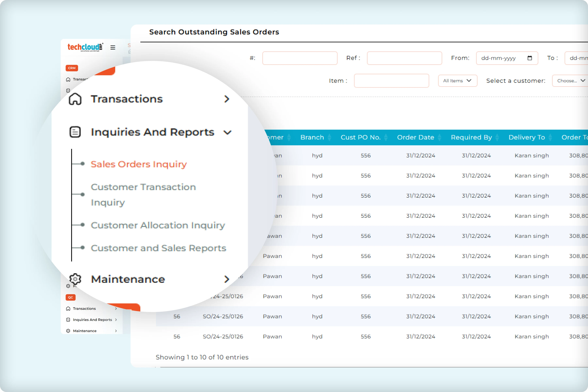Expand the magnified Maintenance chevron arrow

pyautogui.click(x=227, y=279)
